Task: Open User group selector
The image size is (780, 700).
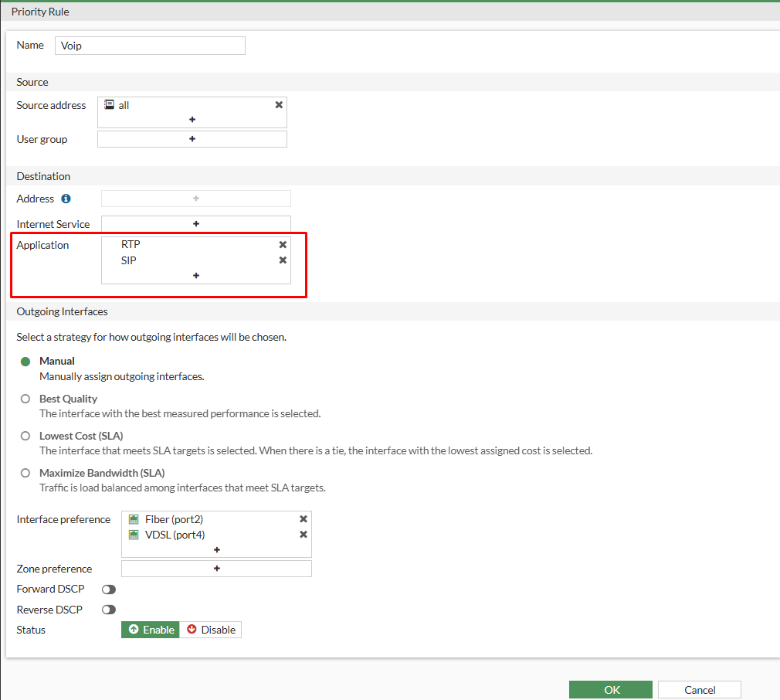Action: pyautogui.click(x=192, y=139)
